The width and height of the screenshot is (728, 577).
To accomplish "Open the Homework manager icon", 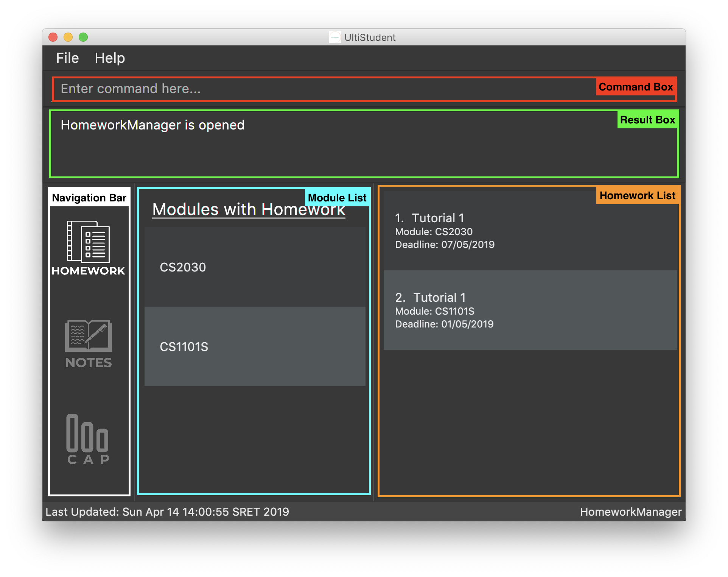I will click(x=89, y=247).
